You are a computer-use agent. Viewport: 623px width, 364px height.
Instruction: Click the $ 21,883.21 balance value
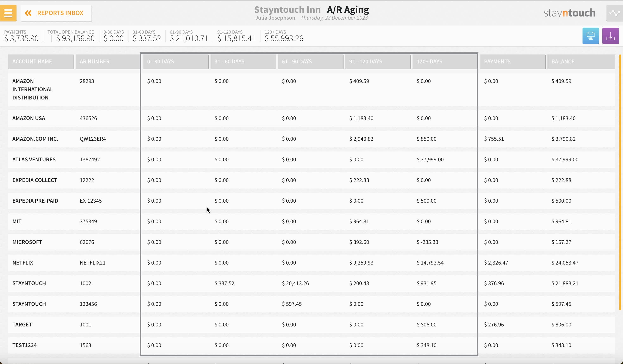click(565, 283)
